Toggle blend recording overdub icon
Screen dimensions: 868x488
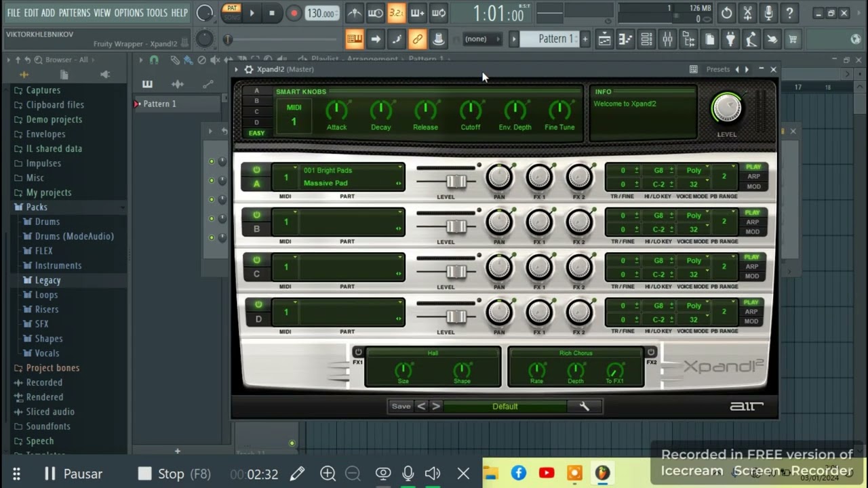tap(417, 13)
